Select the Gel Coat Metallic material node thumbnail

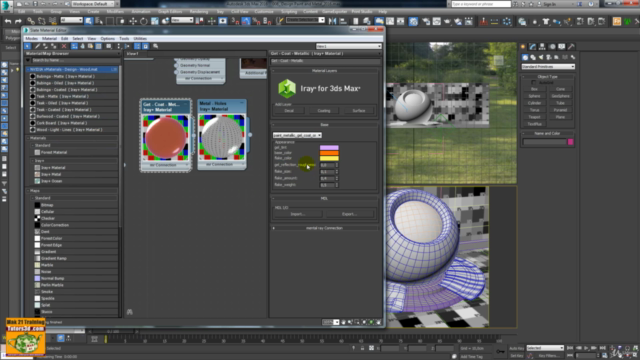165,138
